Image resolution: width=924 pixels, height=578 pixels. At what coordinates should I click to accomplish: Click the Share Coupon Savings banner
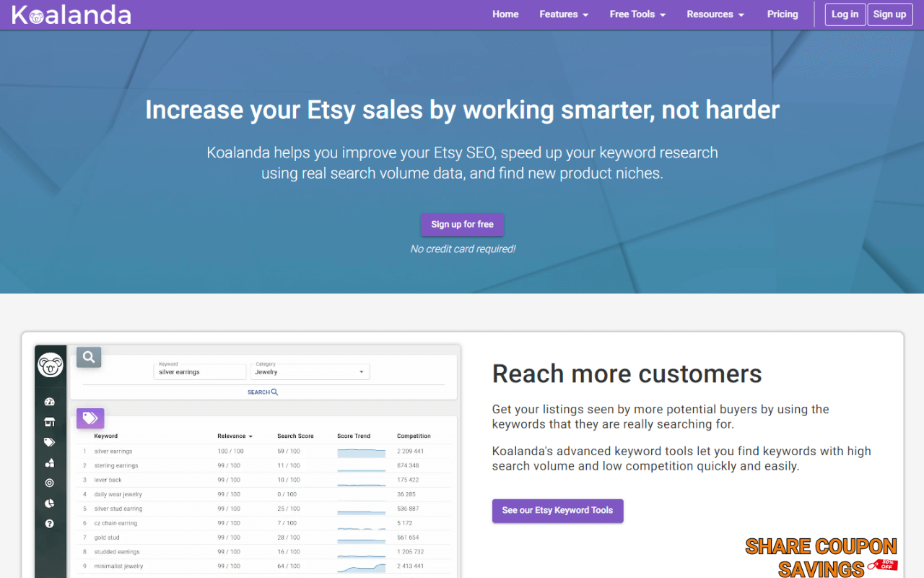(821, 557)
